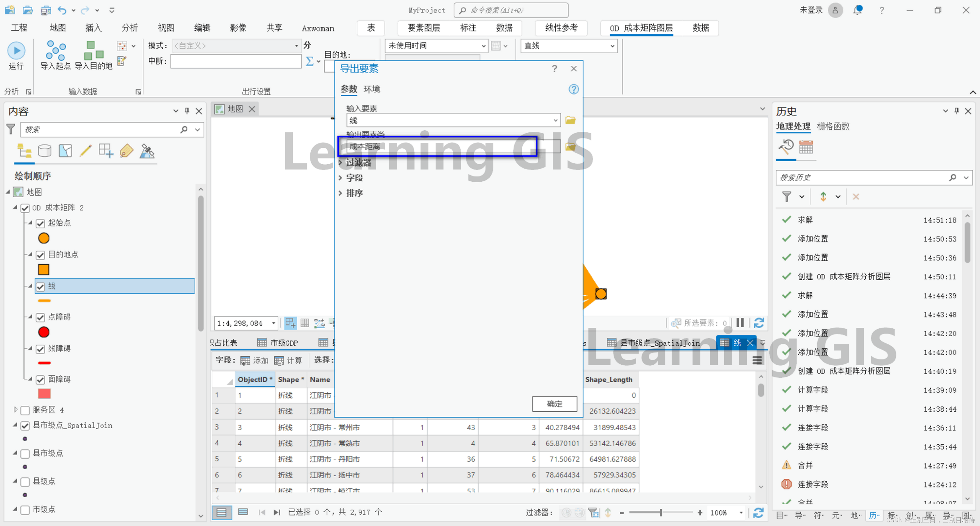Expand the 过滤器 section in dialog
980x526 pixels.
tap(341, 162)
